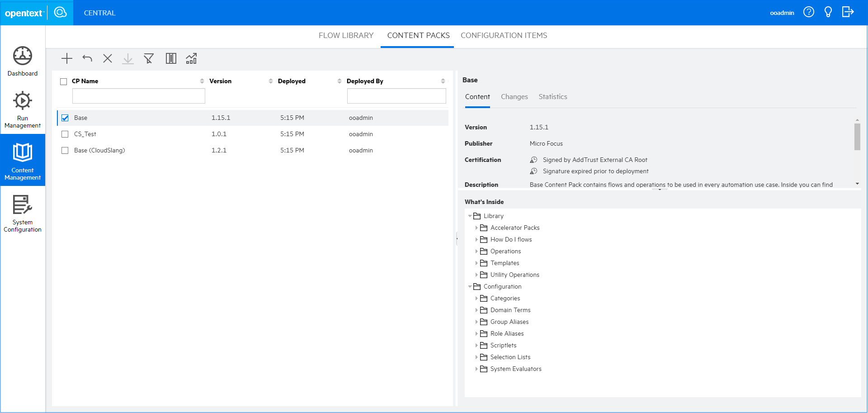Open the Configuration Items page
868x413 pixels.
pos(504,35)
